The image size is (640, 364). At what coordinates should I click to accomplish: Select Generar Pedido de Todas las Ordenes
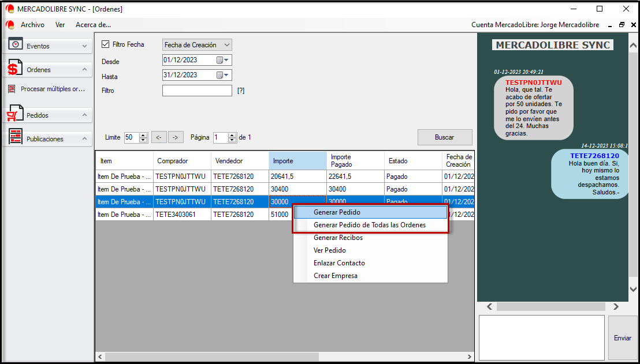(x=371, y=225)
